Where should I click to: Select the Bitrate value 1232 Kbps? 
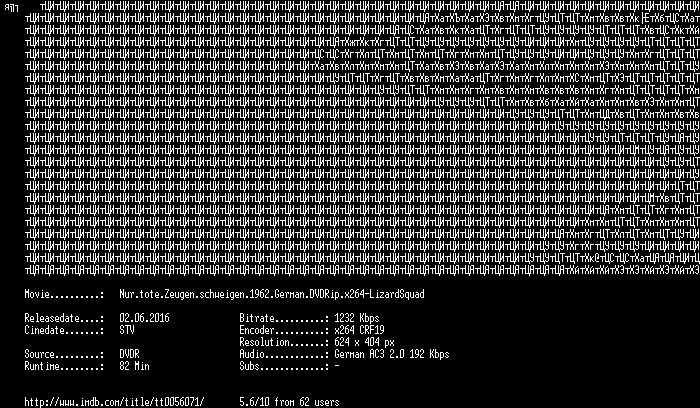coord(357,318)
